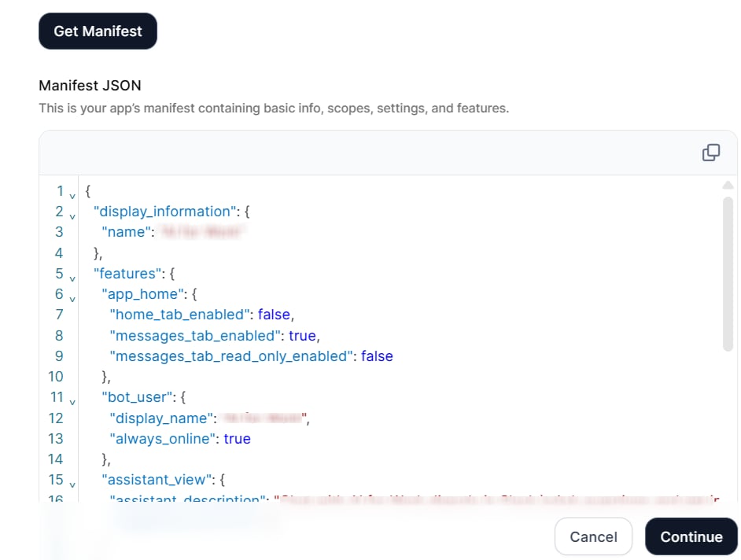Click the "display_information" key

point(165,212)
